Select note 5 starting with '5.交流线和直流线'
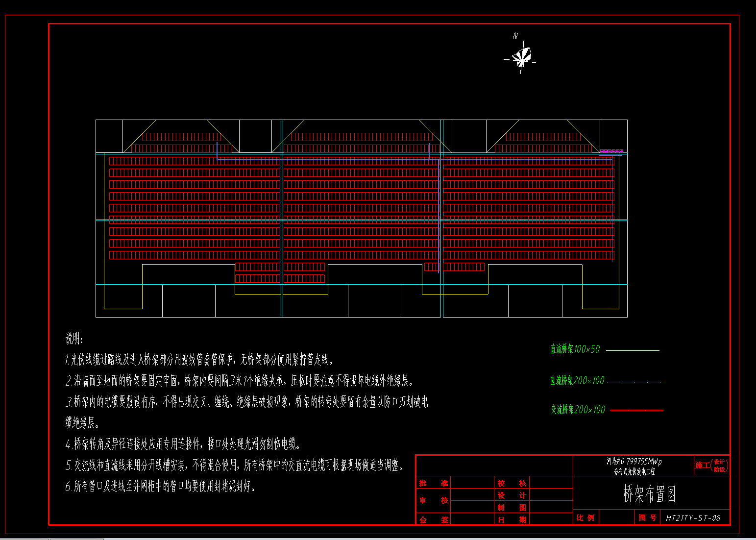The width and height of the screenshot is (756, 540). (x=235, y=465)
